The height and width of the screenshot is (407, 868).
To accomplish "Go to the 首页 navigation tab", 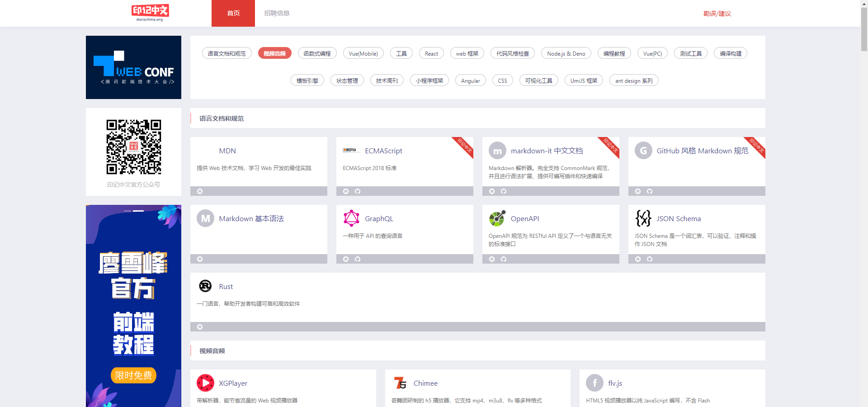I will point(233,13).
